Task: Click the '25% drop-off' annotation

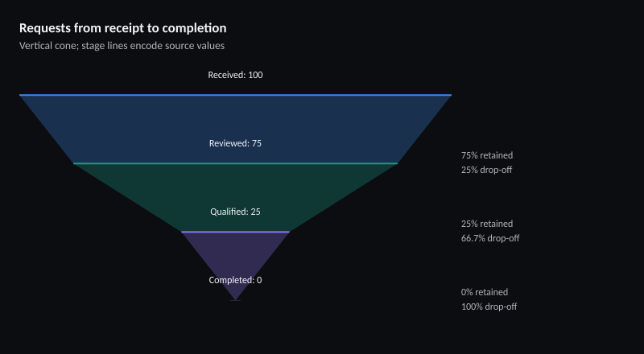Action: click(x=487, y=170)
